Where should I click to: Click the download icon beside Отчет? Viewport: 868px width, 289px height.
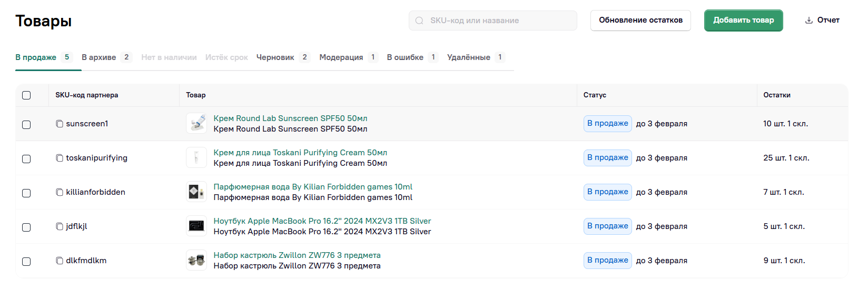808,21
